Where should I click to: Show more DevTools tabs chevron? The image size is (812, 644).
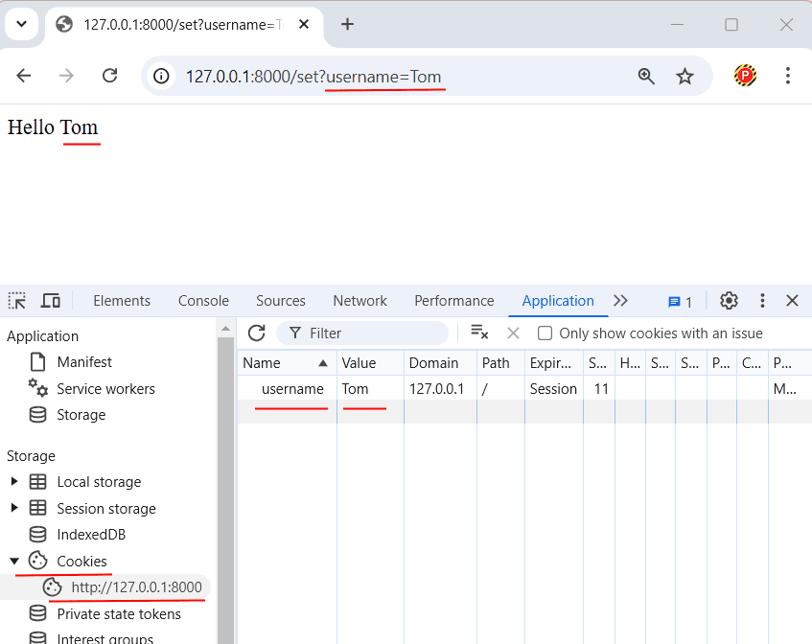pos(620,301)
